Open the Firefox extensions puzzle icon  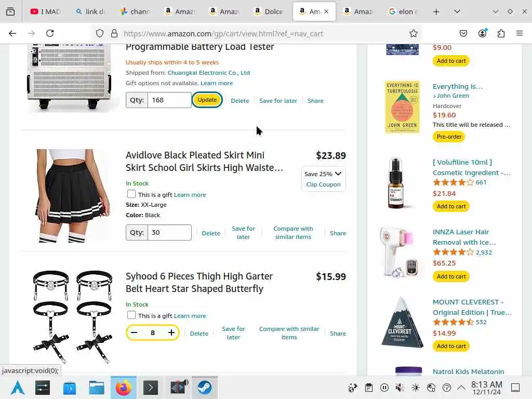click(501, 33)
